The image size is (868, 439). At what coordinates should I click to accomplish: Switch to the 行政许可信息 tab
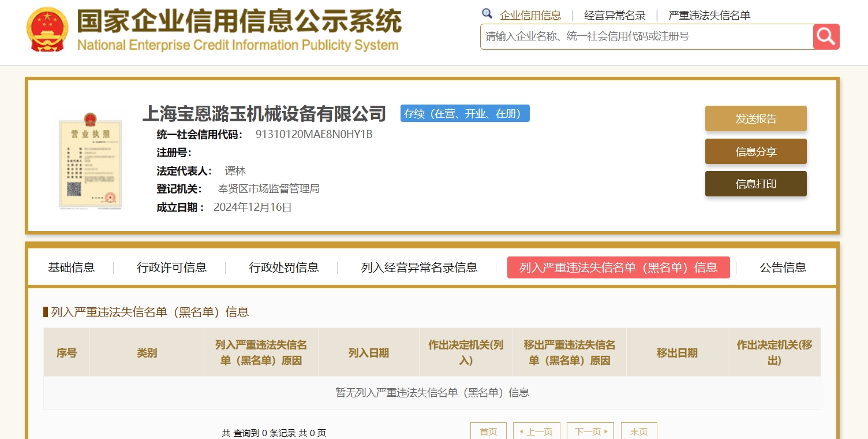point(172,267)
